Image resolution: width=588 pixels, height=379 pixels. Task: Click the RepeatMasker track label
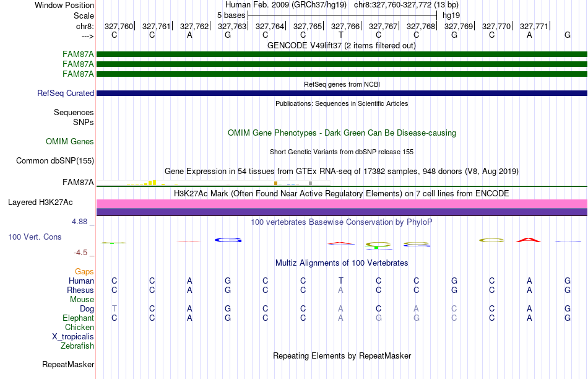pyautogui.click(x=68, y=364)
